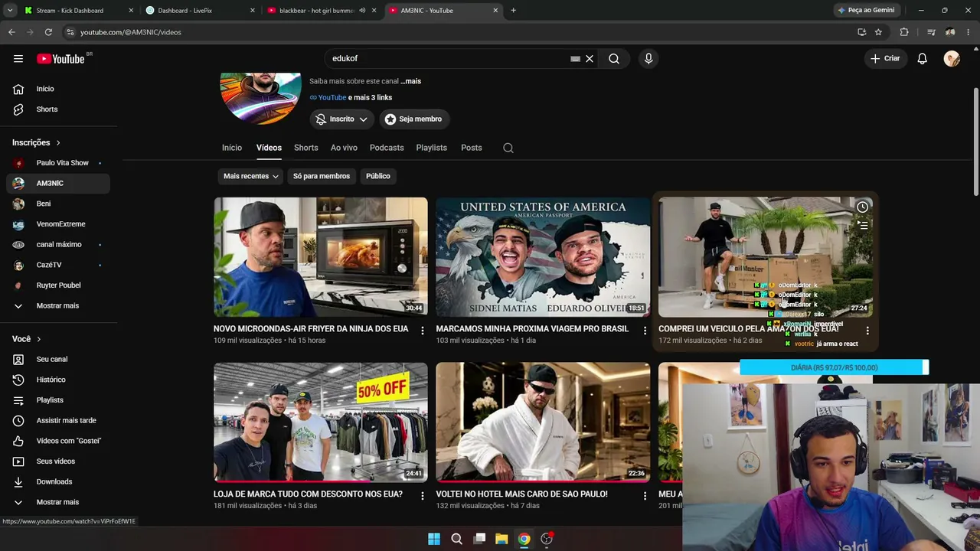Switch to the channel Início tab

[x=232, y=148]
